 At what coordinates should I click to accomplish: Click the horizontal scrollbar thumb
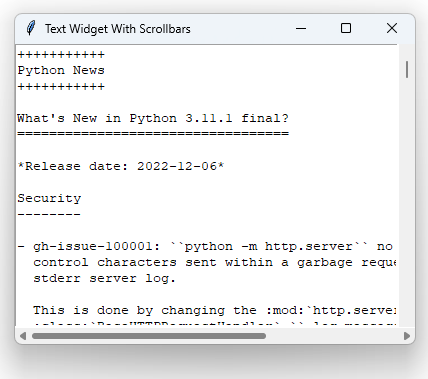[149, 336]
